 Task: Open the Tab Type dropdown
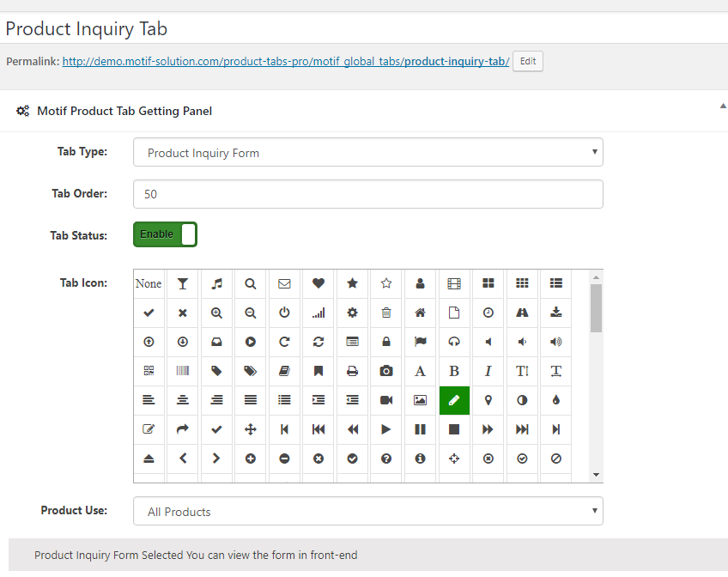(367, 152)
